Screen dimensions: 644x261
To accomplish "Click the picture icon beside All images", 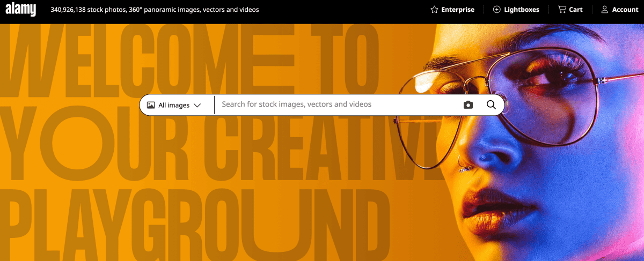I will (151, 105).
